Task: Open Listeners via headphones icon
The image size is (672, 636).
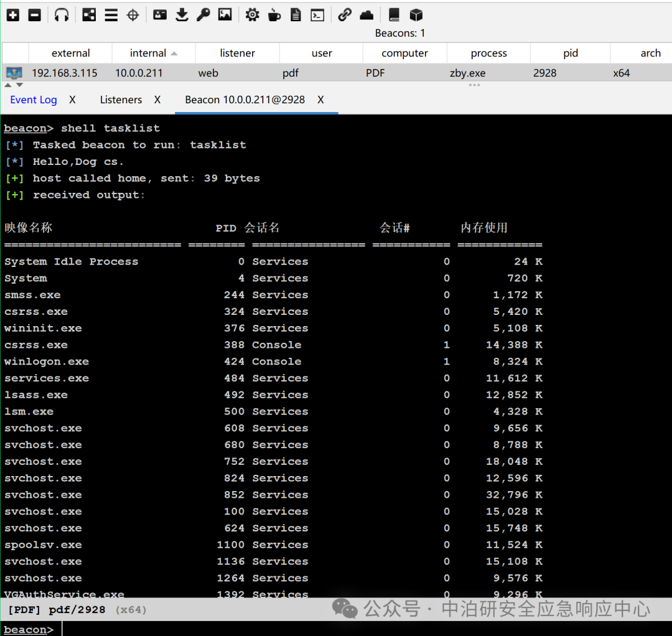Action: coord(61,16)
